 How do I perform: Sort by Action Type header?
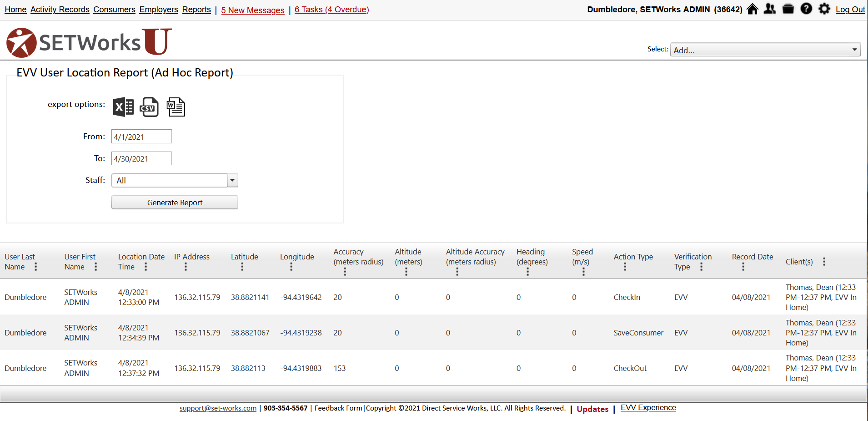633,257
